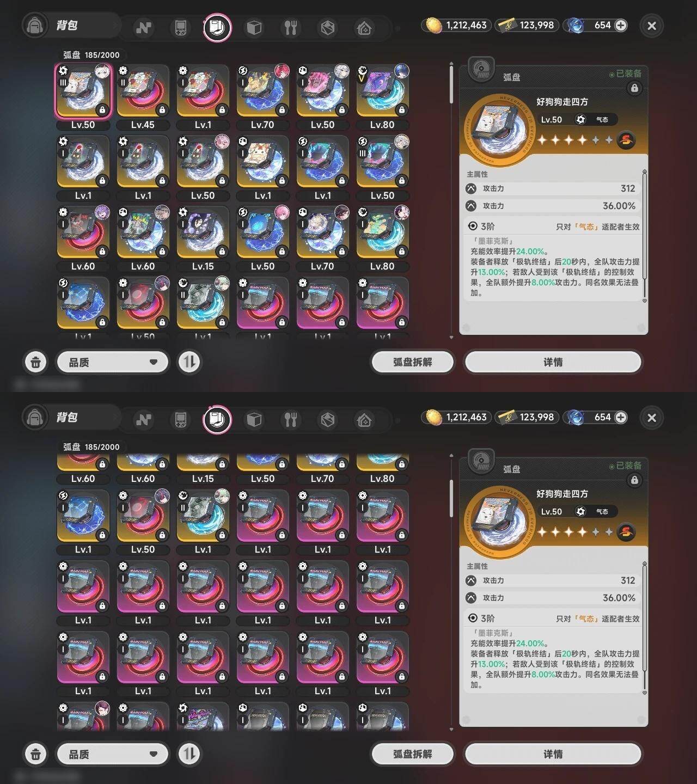697x784 pixels.
Task: Click 详情 button in lower panel
Action: click(x=553, y=754)
